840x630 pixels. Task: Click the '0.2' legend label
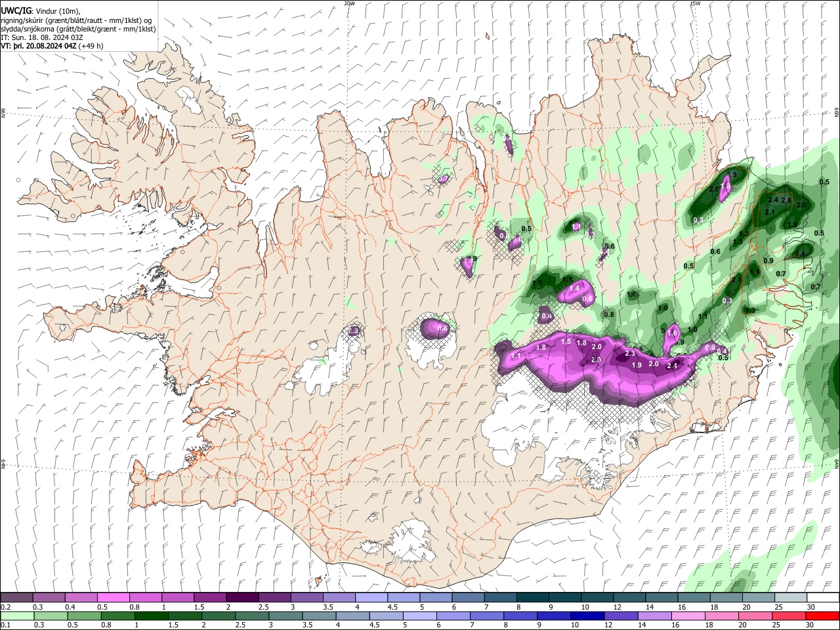click(x=5, y=607)
